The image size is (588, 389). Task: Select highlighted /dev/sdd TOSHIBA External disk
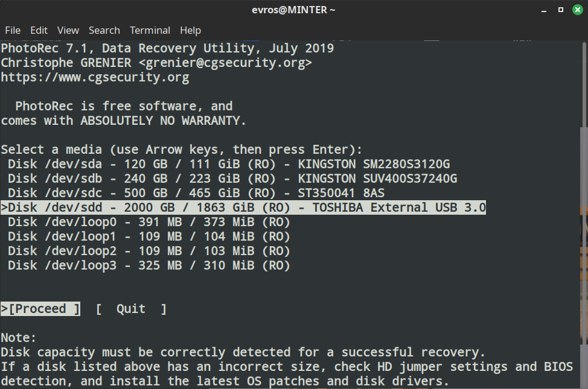[x=243, y=207]
